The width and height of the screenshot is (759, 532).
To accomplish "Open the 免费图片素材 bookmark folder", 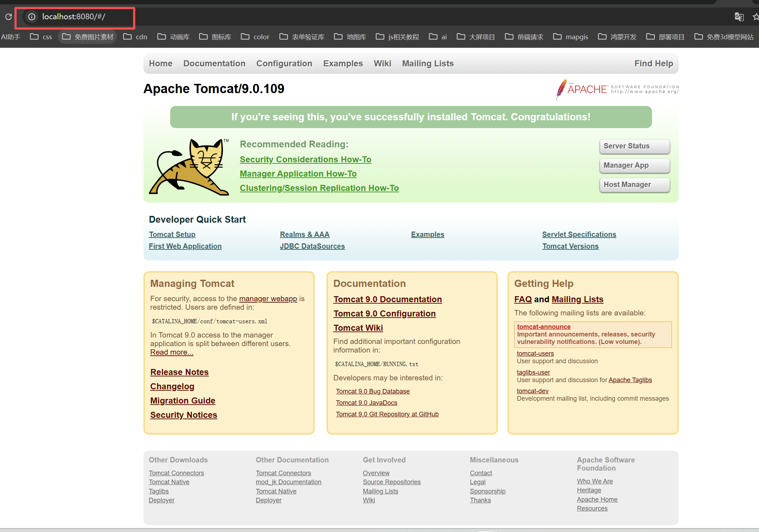I will coord(88,37).
